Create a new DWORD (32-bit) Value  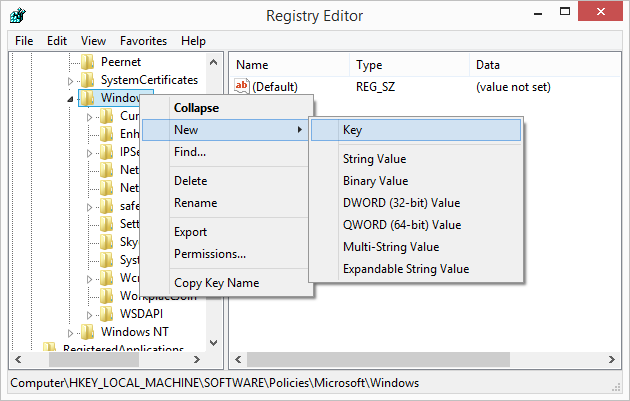click(x=416, y=203)
